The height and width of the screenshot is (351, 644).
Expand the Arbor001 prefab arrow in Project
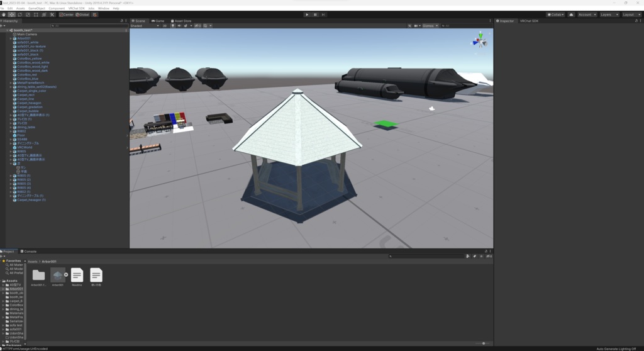(66, 274)
